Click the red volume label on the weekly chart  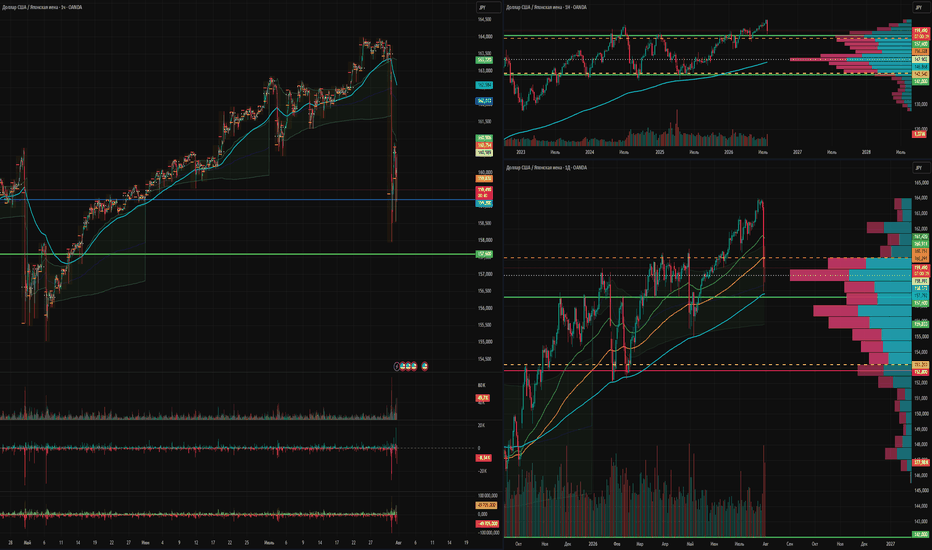[x=919, y=134]
